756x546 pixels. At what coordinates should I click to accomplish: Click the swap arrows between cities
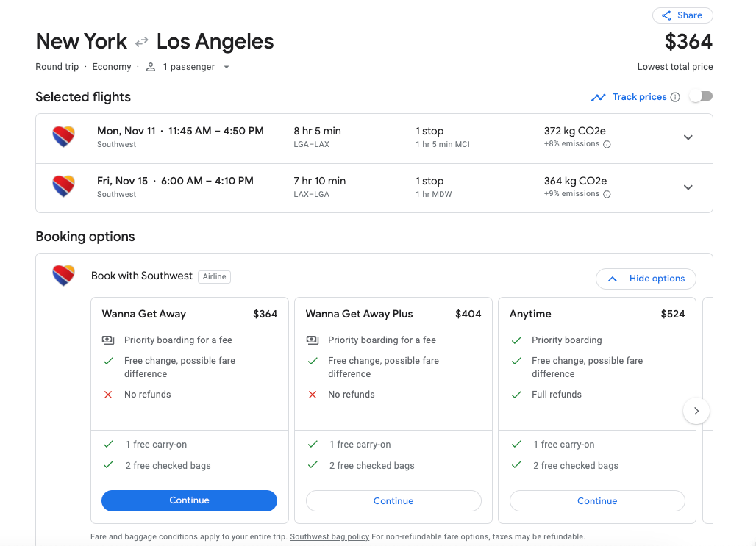[141, 42]
